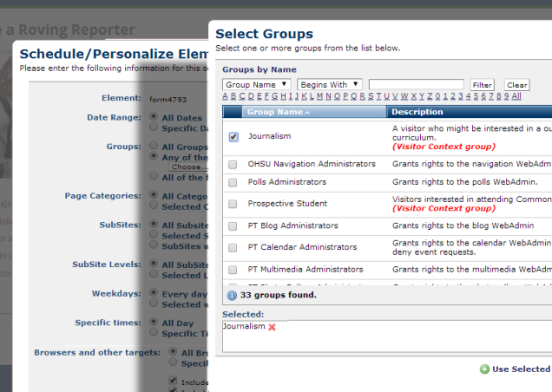Select All SubSite Levels radio button
Image resolution: width=552 pixels, height=392 pixels.
coord(154,263)
